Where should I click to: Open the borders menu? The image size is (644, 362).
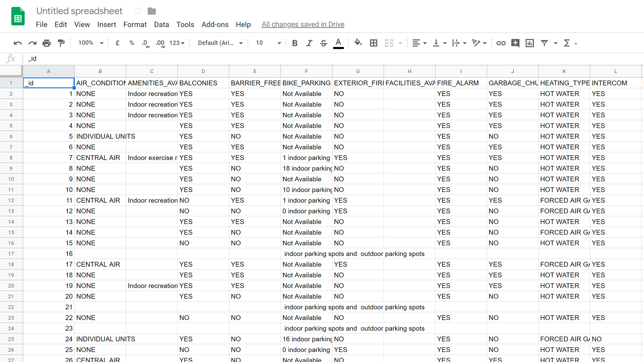point(374,43)
